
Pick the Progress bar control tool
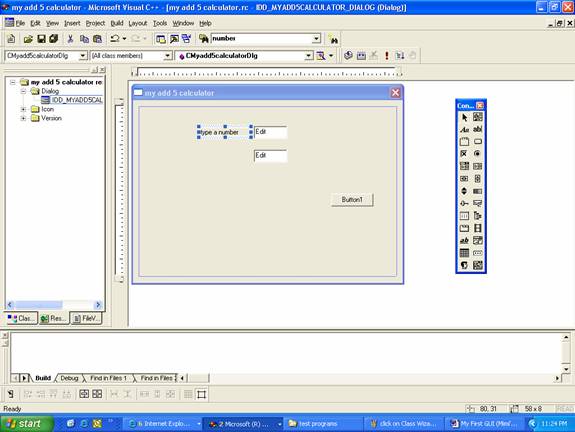point(477,191)
